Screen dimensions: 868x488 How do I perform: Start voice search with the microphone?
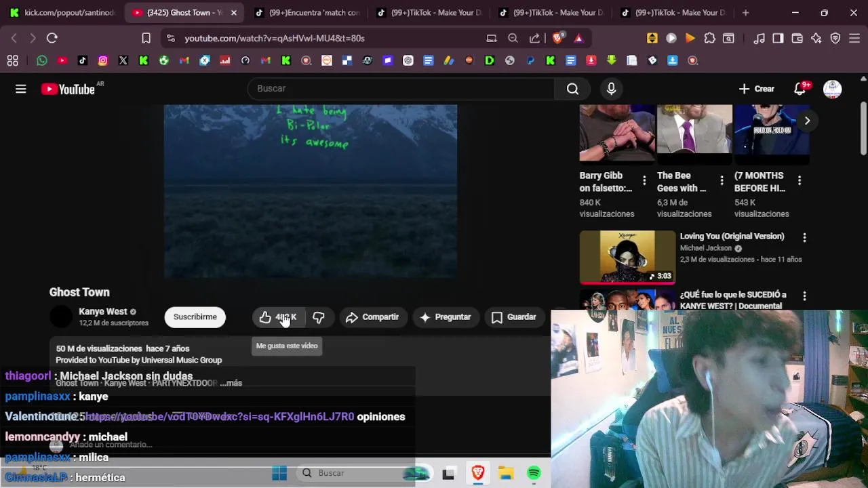(x=611, y=89)
